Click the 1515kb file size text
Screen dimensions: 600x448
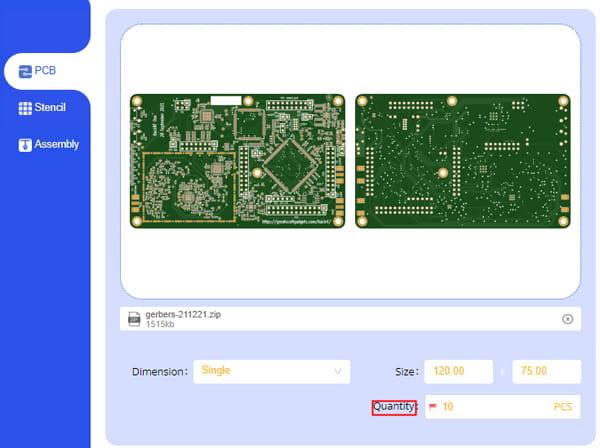click(160, 324)
